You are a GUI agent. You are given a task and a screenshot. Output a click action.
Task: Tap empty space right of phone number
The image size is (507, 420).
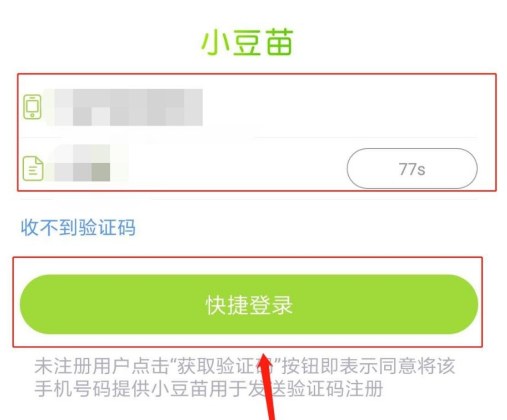(x=340, y=107)
